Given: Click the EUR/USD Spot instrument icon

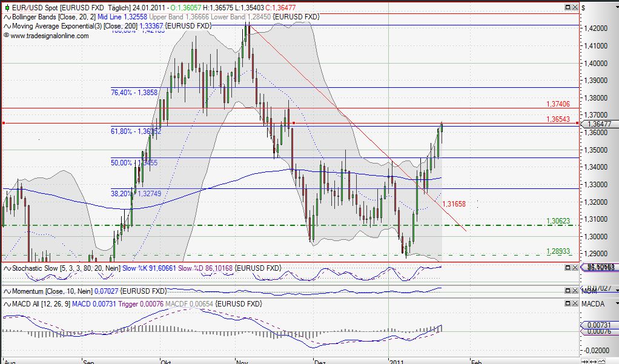Looking at the screenshot, I should 7,7.
